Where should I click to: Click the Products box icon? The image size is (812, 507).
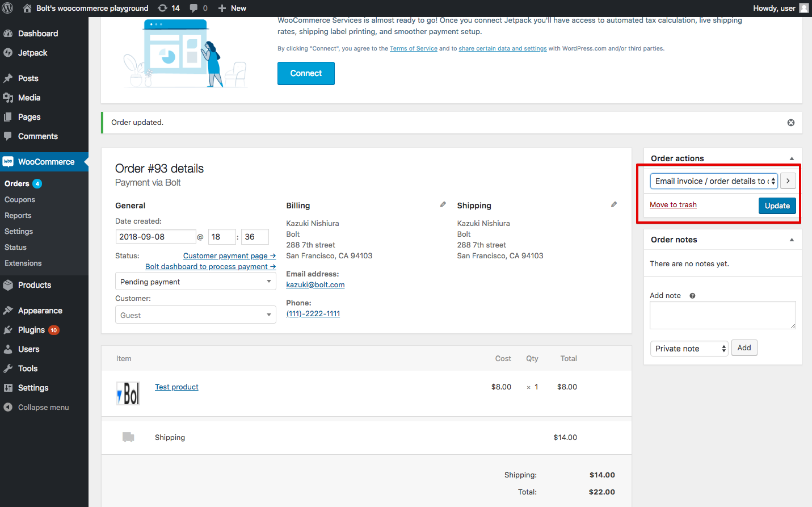click(8, 285)
